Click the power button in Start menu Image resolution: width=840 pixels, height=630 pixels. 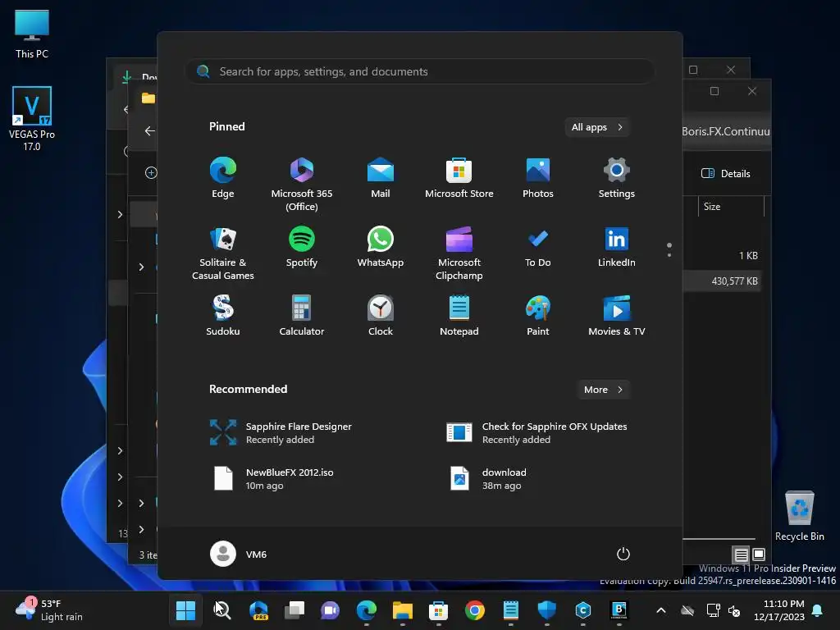pyautogui.click(x=623, y=554)
